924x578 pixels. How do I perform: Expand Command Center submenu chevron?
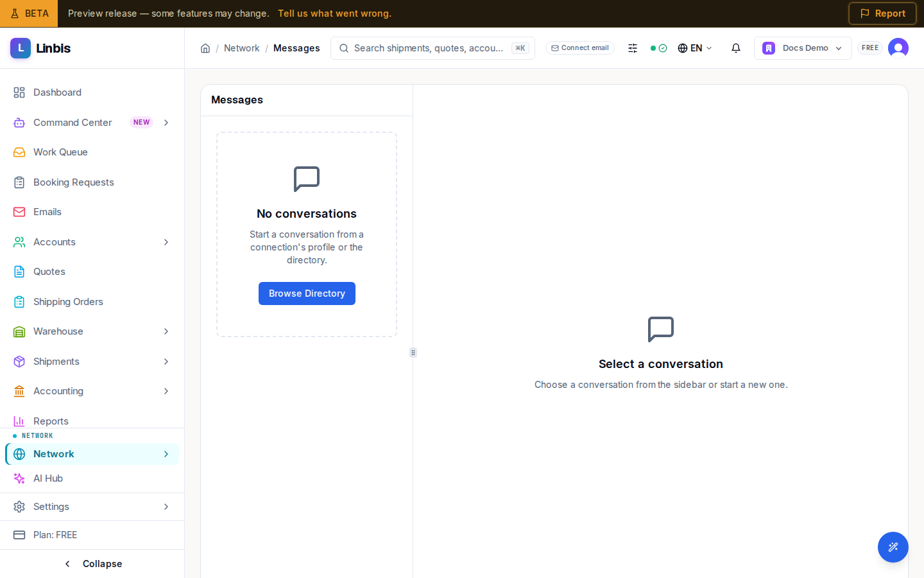pos(166,123)
